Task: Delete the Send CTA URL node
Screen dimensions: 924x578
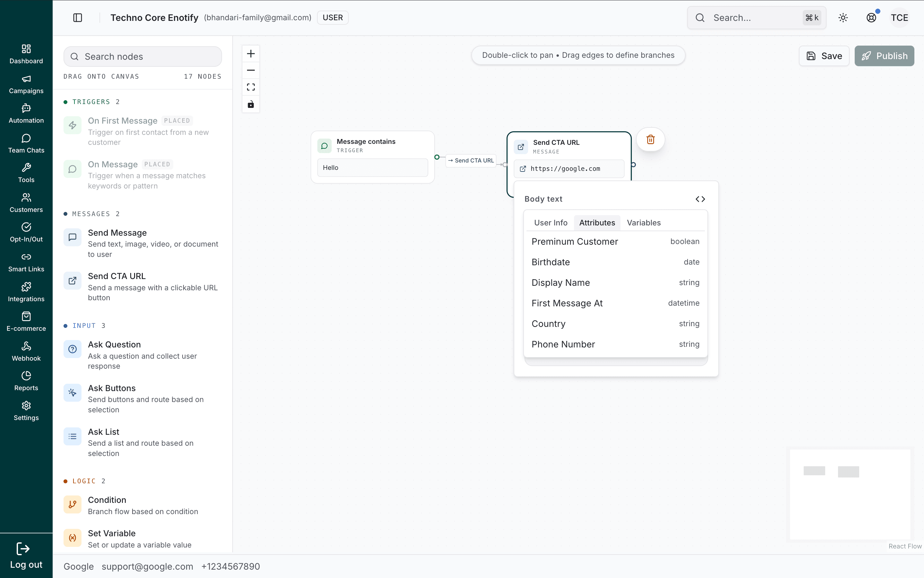Action: click(651, 140)
